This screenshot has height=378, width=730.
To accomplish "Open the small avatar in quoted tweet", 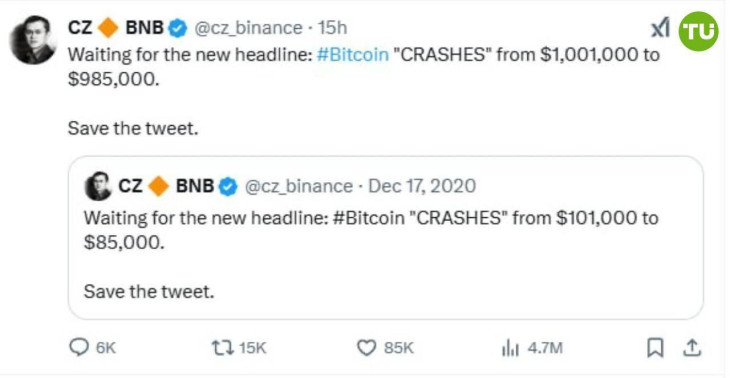I will 98,186.
